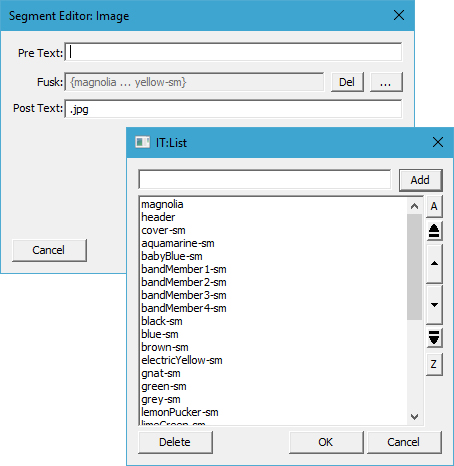Image resolution: width=454 pixels, height=466 pixels.
Task: Move selected item to bottom of list
Action: point(434,338)
